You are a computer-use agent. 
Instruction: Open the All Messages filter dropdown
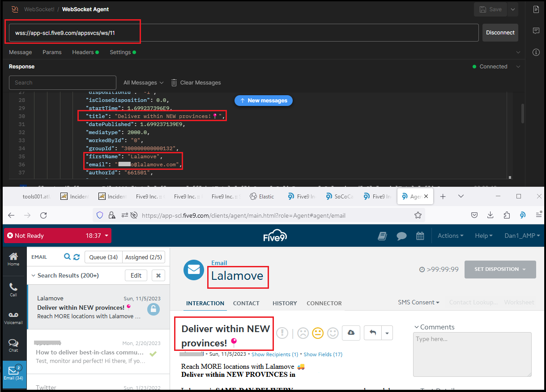(x=143, y=83)
